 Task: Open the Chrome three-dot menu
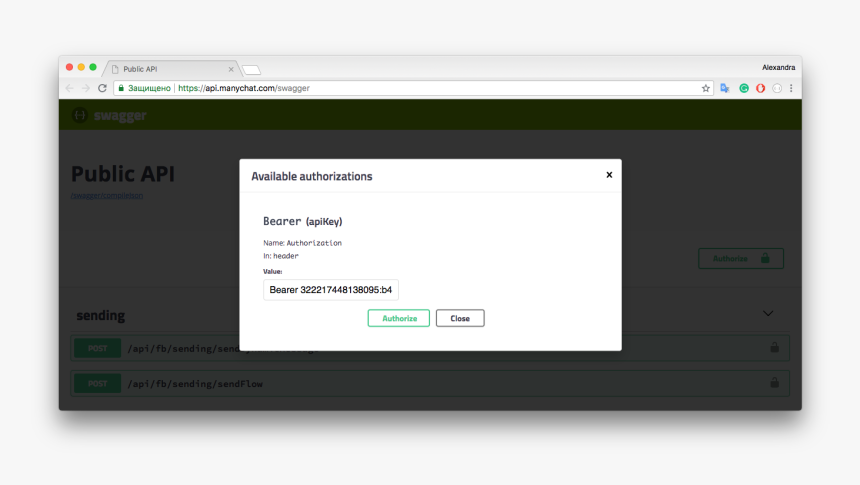791,88
